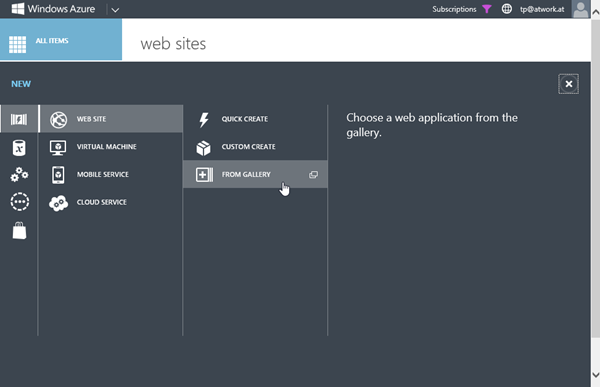Click the Quick Create lightning bolt icon
This screenshot has height=387, width=600.
(204, 119)
